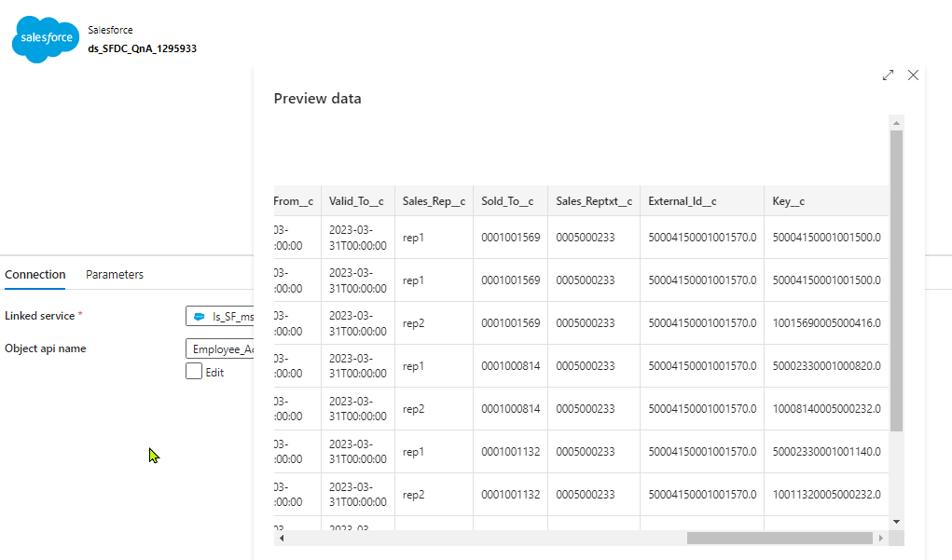Select the Sales_Reptxt__c column header
Screen dimensions: 952x560
pyautogui.click(x=594, y=201)
